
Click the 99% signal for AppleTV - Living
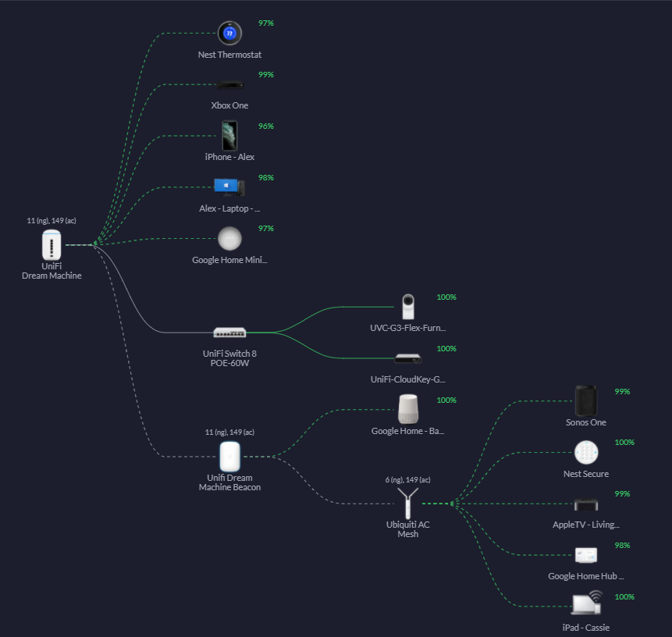622,494
